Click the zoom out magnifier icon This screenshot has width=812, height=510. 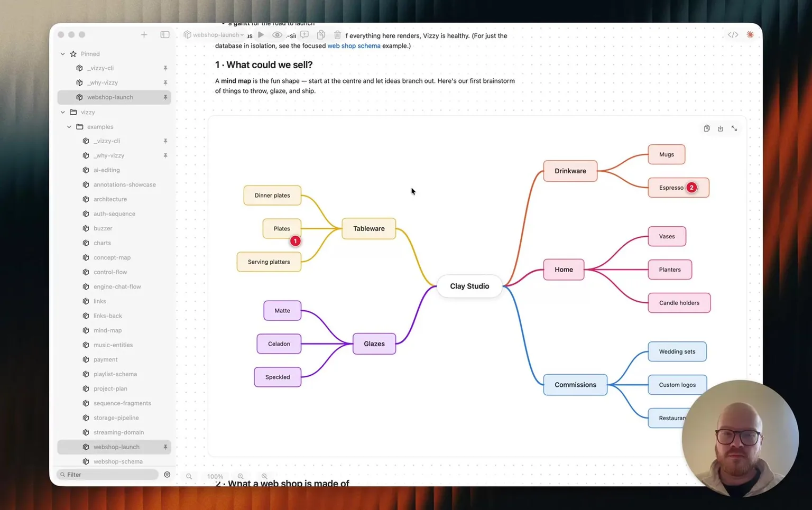coord(189,476)
